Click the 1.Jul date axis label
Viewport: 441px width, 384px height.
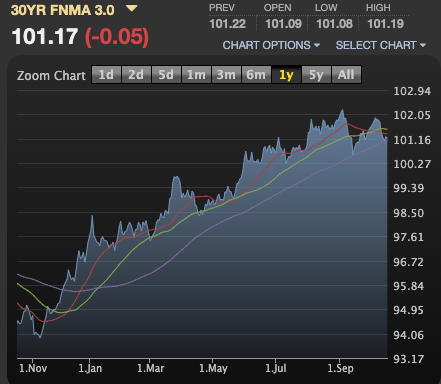coord(276,368)
